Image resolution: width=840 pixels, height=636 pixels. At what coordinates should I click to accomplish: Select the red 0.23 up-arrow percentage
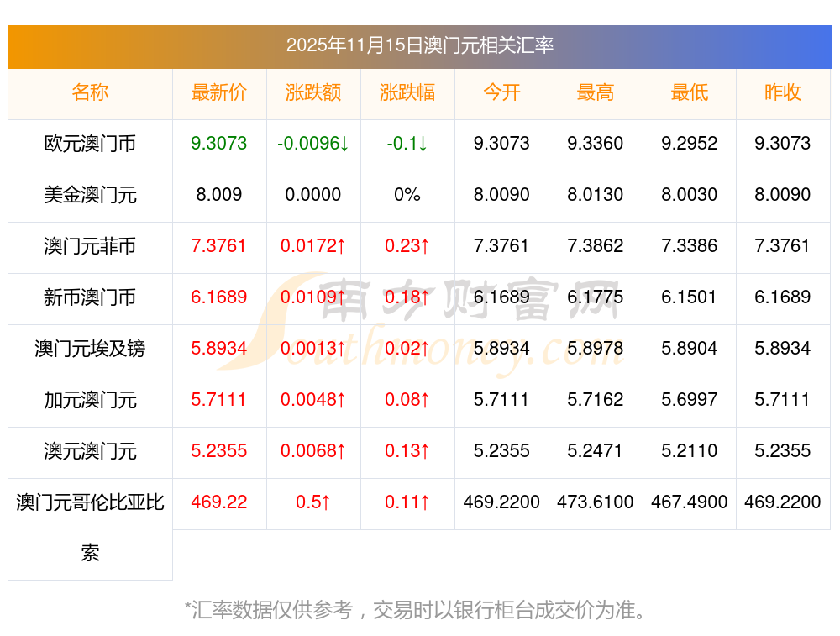tap(407, 246)
